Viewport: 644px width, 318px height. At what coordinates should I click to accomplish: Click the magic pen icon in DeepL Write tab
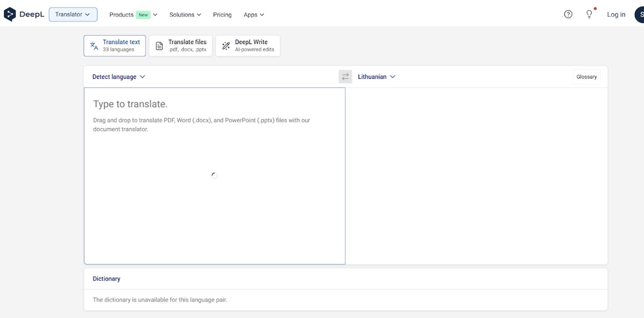226,46
